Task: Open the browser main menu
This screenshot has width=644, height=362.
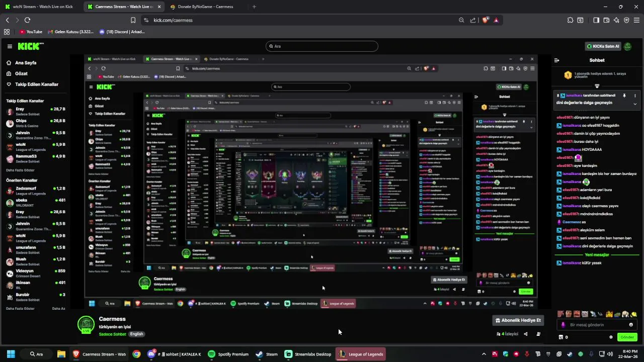Action: point(637,20)
